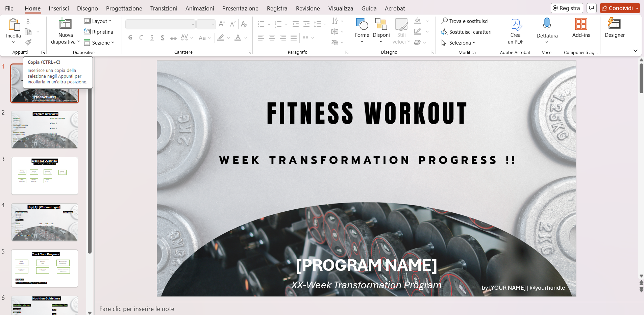Click the Cut scissors icon
The image size is (644, 315).
pos(28,21)
